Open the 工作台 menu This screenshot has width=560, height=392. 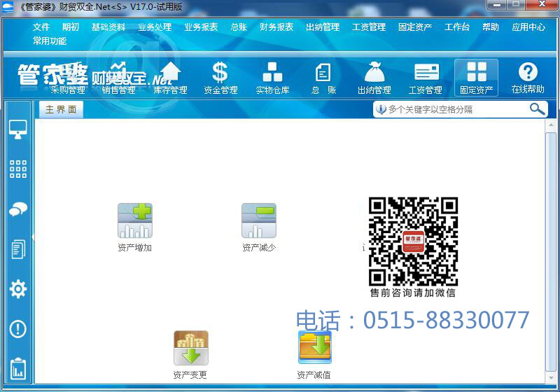click(x=457, y=27)
